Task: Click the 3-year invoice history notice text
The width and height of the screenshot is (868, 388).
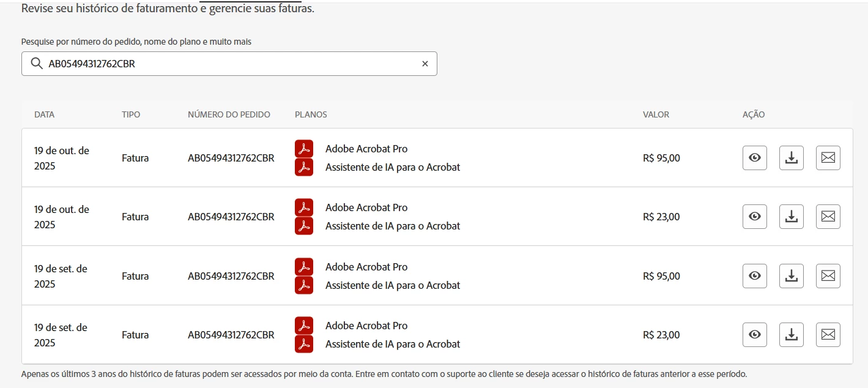Action: point(384,373)
